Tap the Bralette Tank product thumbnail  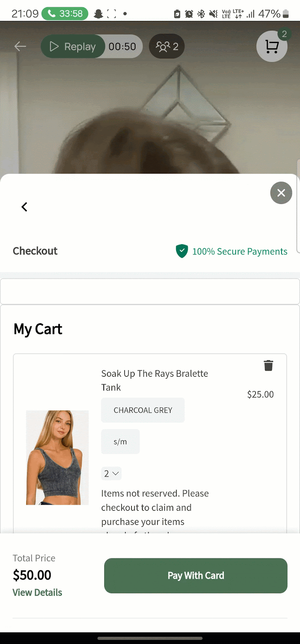[x=57, y=458]
